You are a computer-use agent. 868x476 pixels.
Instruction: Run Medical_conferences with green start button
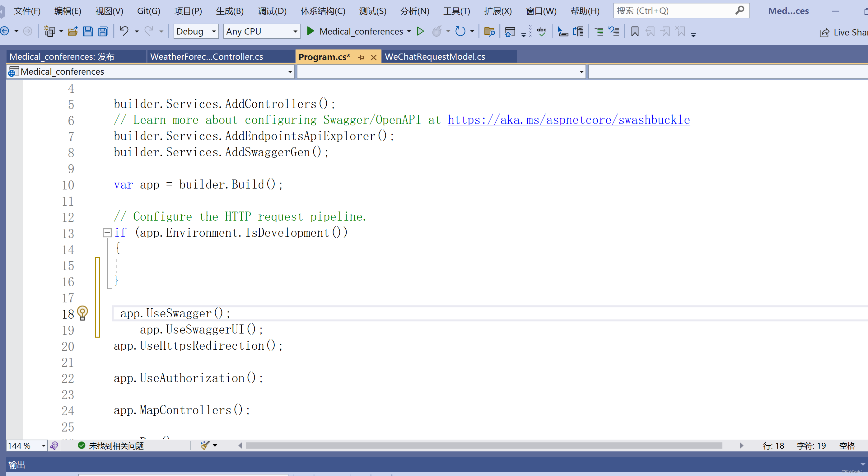click(310, 31)
